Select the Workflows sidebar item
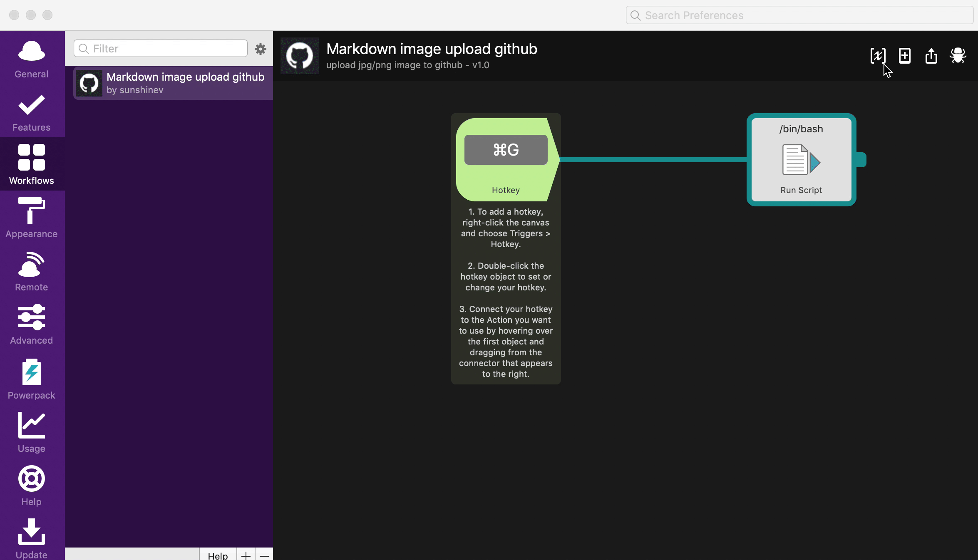This screenshot has height=560, width=978. pyautogui.click(x=32, y=164)
